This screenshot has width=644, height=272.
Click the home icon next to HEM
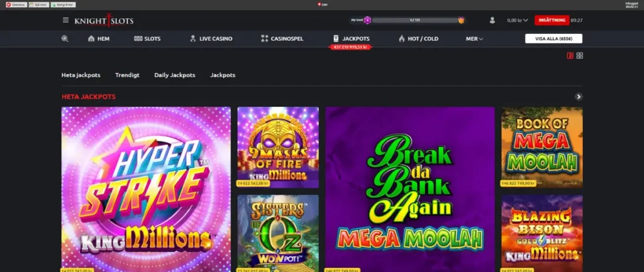pyautogui.click(x=91, y=38)
